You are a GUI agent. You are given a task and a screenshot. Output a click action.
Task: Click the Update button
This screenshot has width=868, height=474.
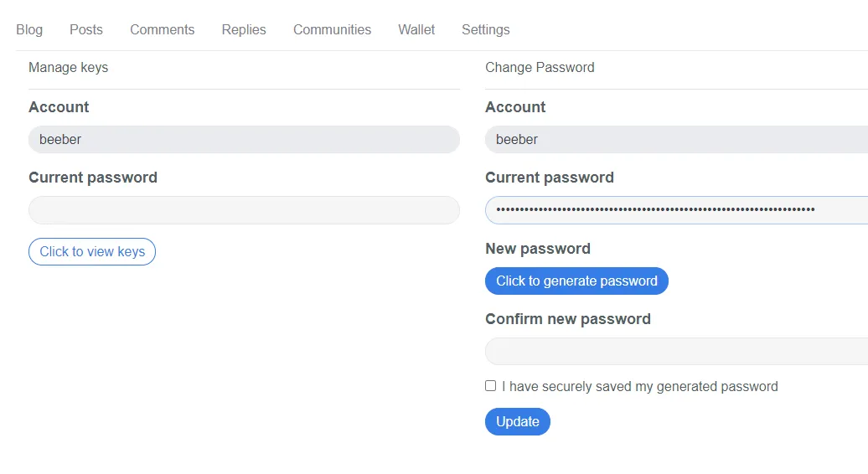pos(517,421)
